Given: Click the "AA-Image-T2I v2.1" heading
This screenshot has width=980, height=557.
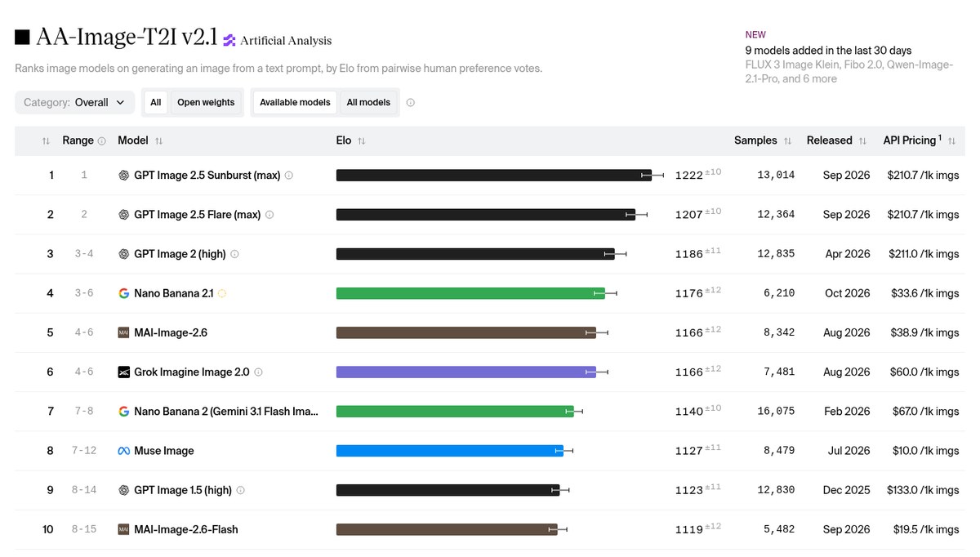Looking at the screenshot, I should tap(127, 38).
